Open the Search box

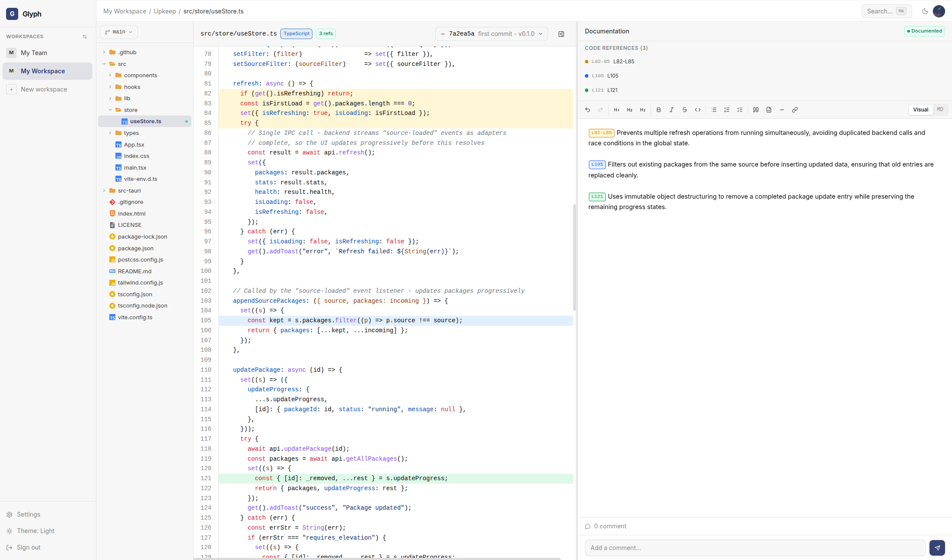886,11
